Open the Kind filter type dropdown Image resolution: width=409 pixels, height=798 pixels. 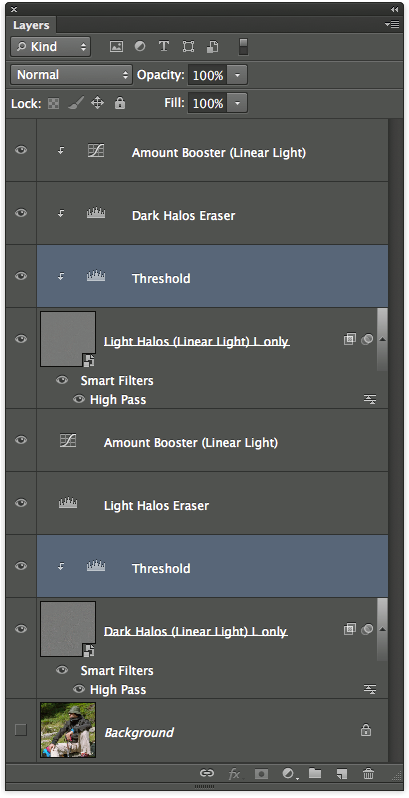[x=50, y=47]
